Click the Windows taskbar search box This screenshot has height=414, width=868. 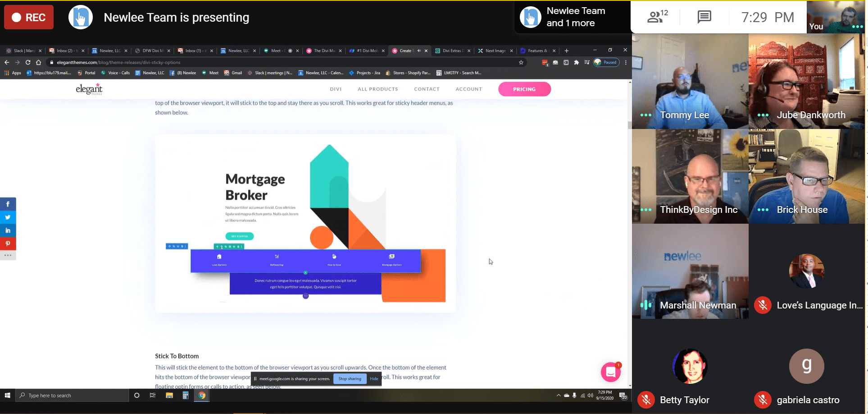click(x=72, y=396)
